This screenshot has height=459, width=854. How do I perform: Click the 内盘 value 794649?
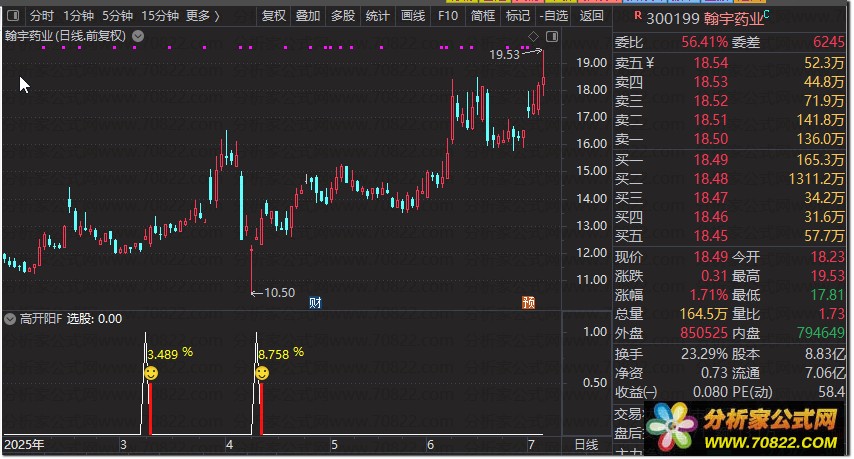tap(821, 333)
